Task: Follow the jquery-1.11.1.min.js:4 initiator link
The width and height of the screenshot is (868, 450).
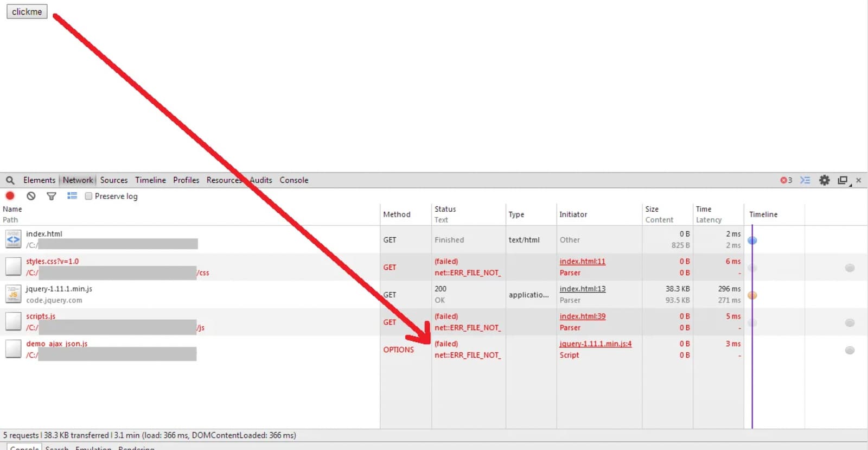Action: pos(595,344)
